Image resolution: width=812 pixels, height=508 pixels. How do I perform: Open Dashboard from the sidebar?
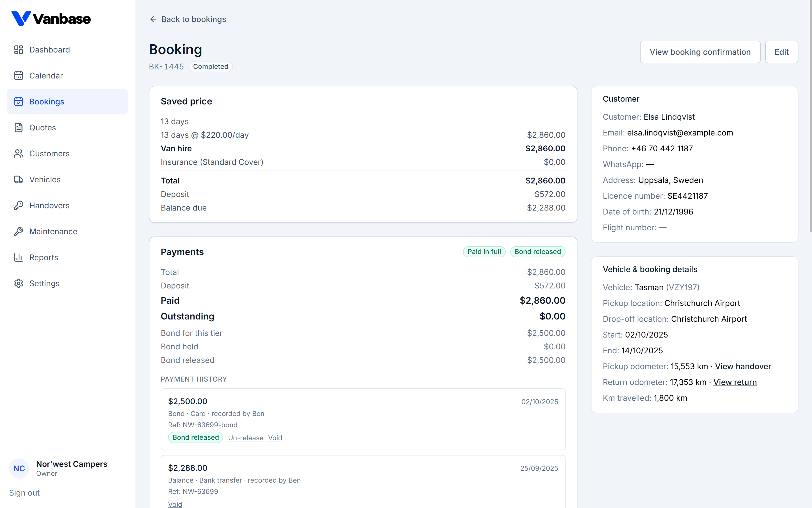[67, 50]
